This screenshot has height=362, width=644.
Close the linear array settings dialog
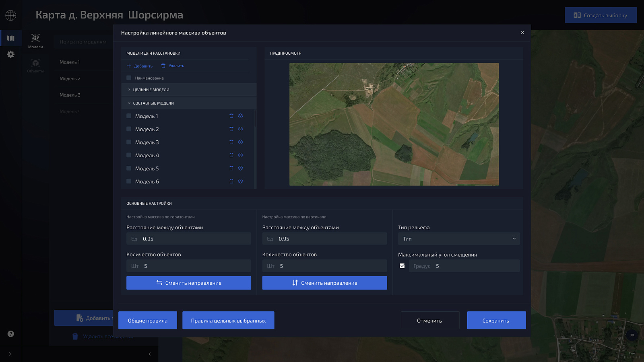click(522, 33)
